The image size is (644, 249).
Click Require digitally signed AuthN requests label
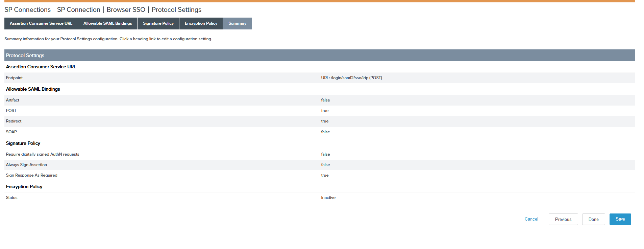(x=43, y=154)
